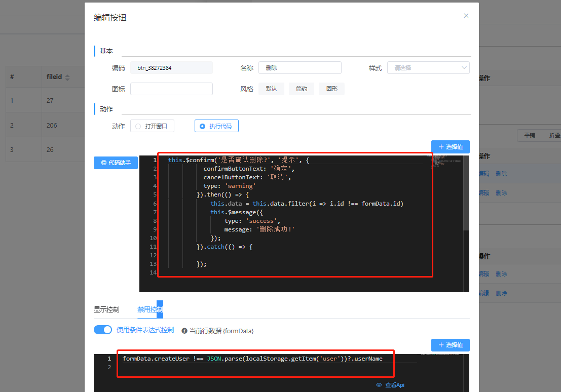This screenshot has width=561, height=392.
Task: Expand the 样式 dropdown
Action: pyautogui.click(x=428, y=68)
